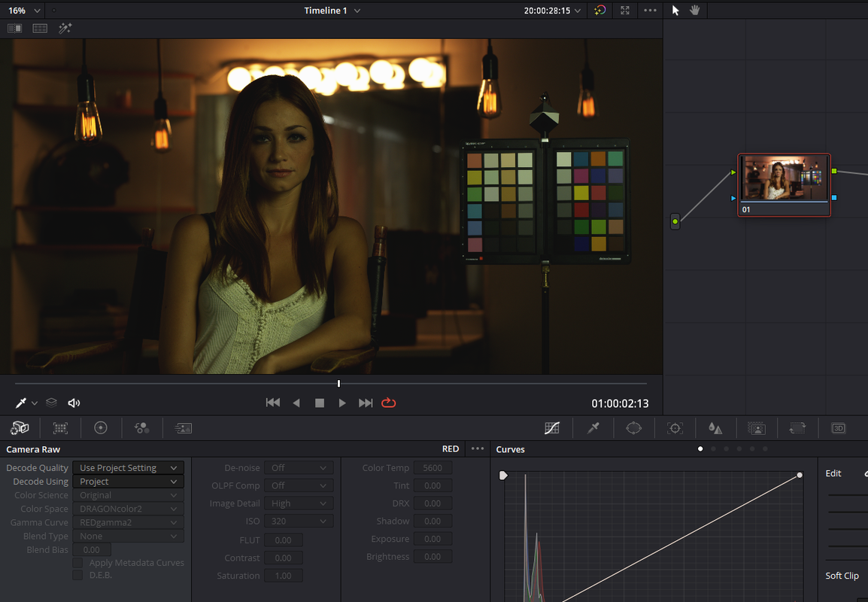
Task: Stop playback
Action: [320, 403]
